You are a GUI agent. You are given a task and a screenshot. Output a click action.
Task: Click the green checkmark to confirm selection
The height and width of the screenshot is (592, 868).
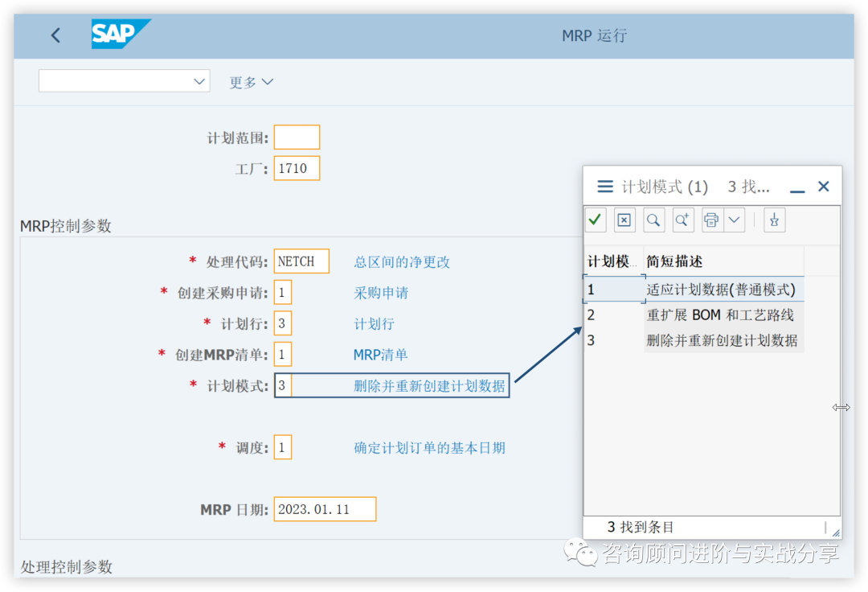[x=596, y=220]
